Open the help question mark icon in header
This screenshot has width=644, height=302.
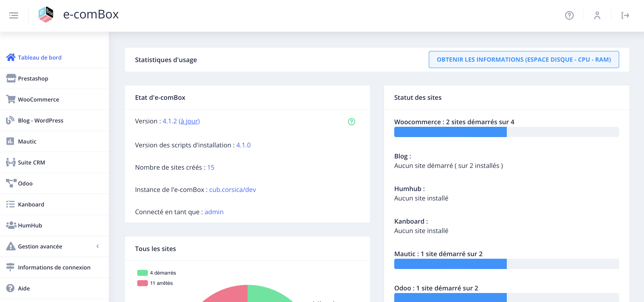[x=569, y=15]
